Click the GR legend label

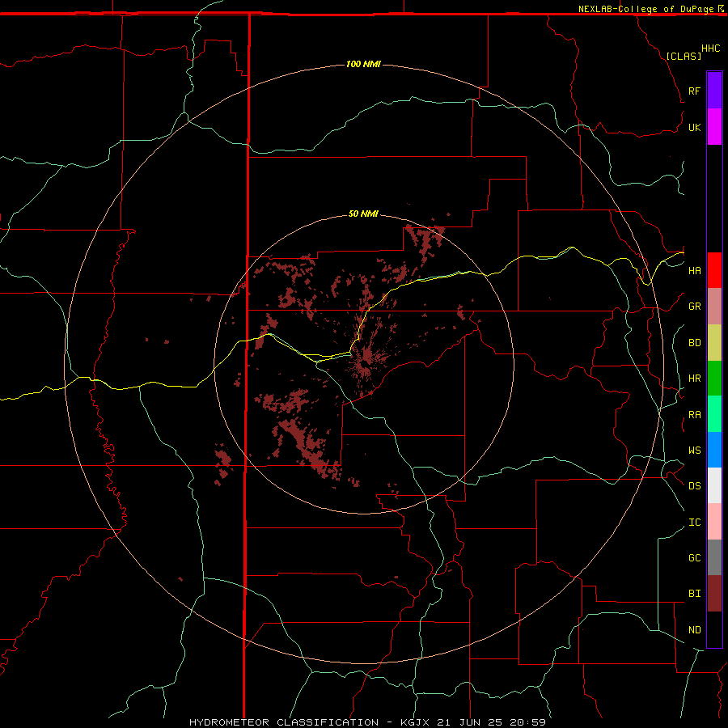[694, 307]
